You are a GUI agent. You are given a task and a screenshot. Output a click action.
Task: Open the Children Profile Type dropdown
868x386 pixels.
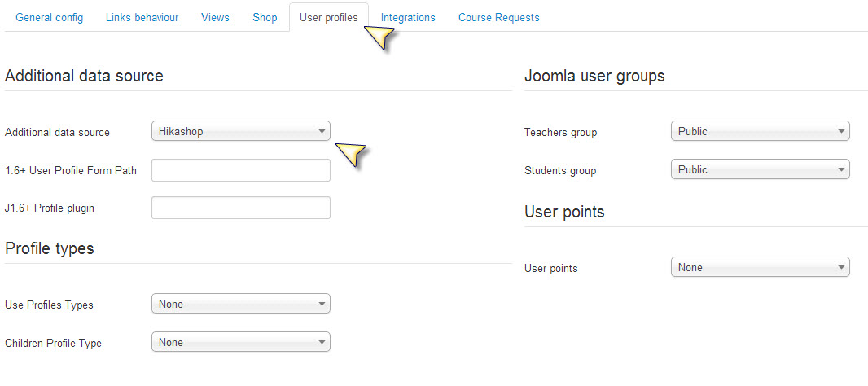point(241,342)
